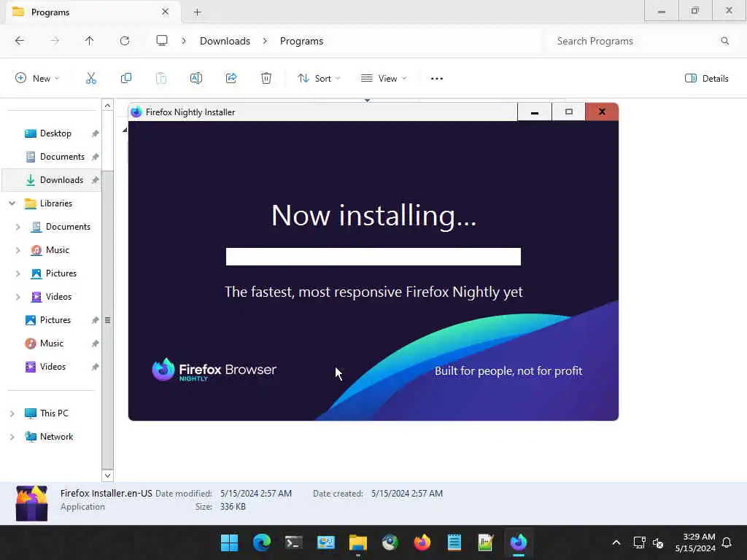Collapse the Libraries tree node
The width and height of the screenshot is (747, 560).
(x=12, y=204)
